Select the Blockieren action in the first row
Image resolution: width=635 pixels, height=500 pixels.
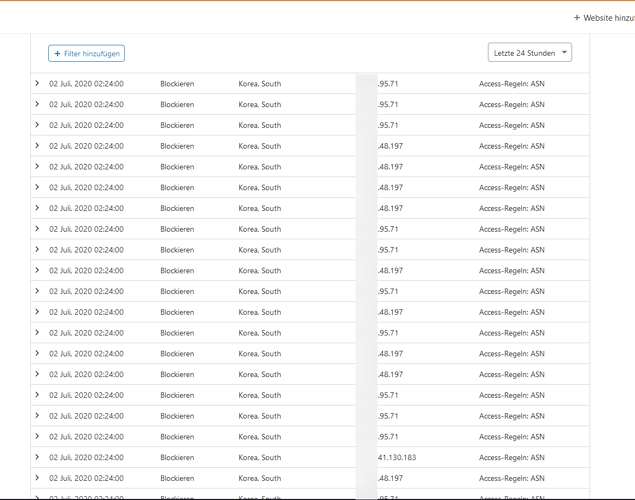[x=177, y=84]
